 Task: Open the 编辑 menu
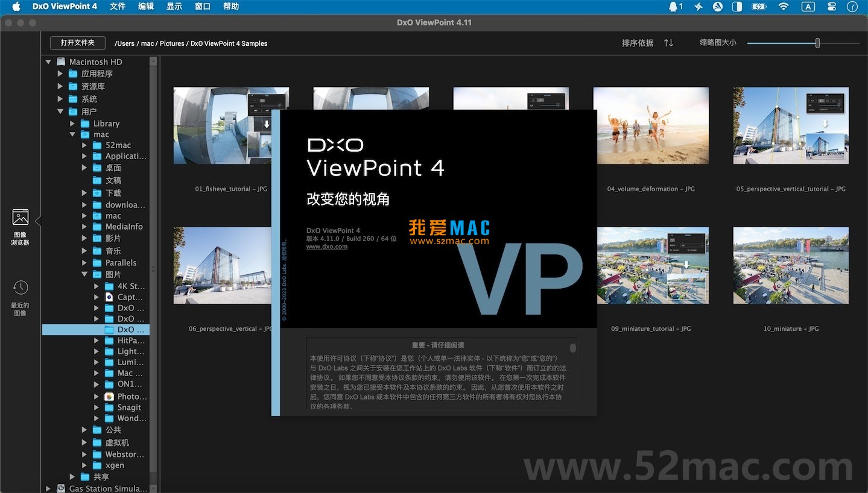146,7
